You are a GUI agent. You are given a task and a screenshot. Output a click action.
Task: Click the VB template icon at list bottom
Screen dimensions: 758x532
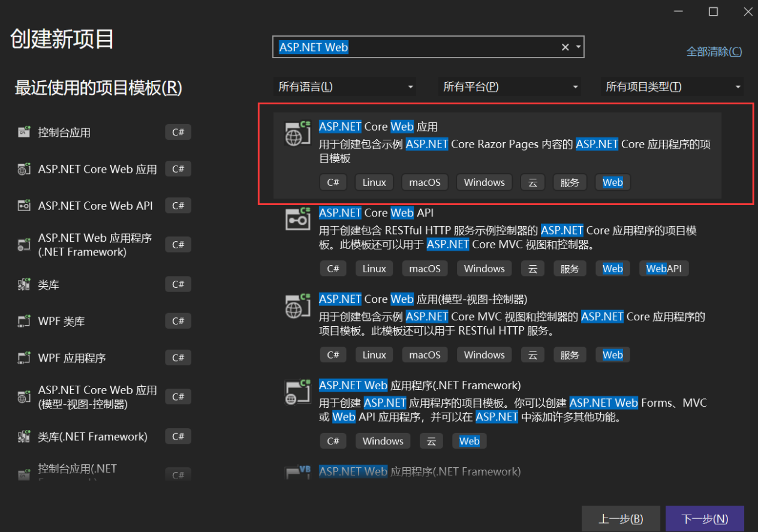click(297, 471)
